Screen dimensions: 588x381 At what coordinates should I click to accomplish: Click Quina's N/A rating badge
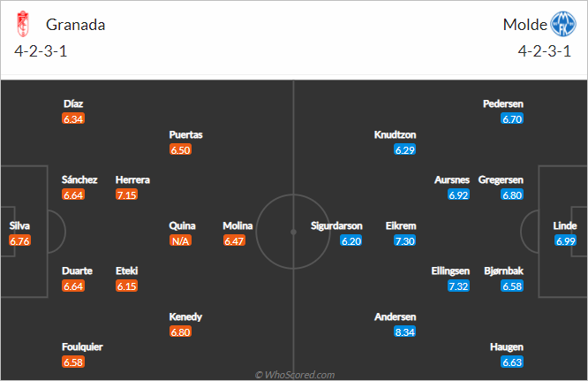[180, 240]
